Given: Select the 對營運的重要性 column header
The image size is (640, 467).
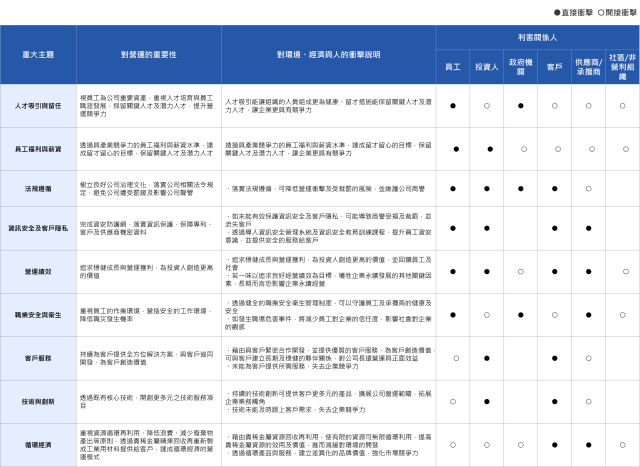Looking at the screenshot, I should click(148, 55).
